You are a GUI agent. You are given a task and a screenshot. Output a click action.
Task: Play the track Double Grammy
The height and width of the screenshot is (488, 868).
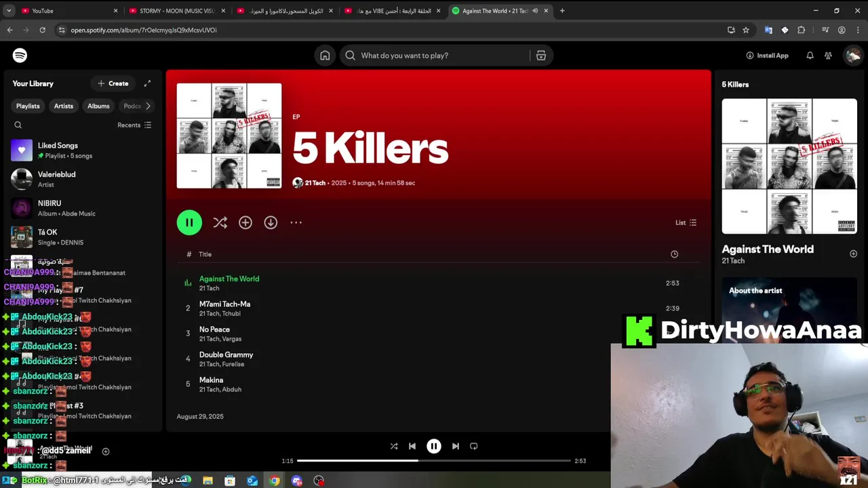tap(188, 359)
